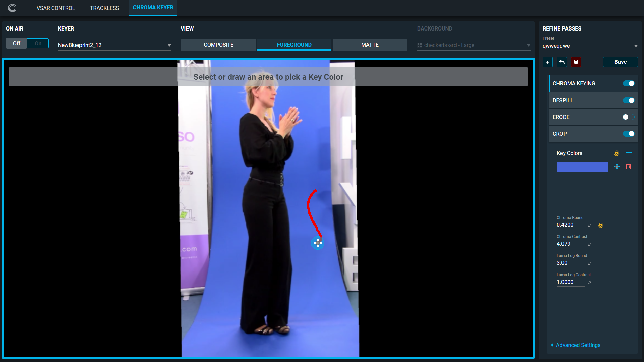Open the Preset qwweqqwe dropdown
644x362 pixels.
(x=590, y=46)
